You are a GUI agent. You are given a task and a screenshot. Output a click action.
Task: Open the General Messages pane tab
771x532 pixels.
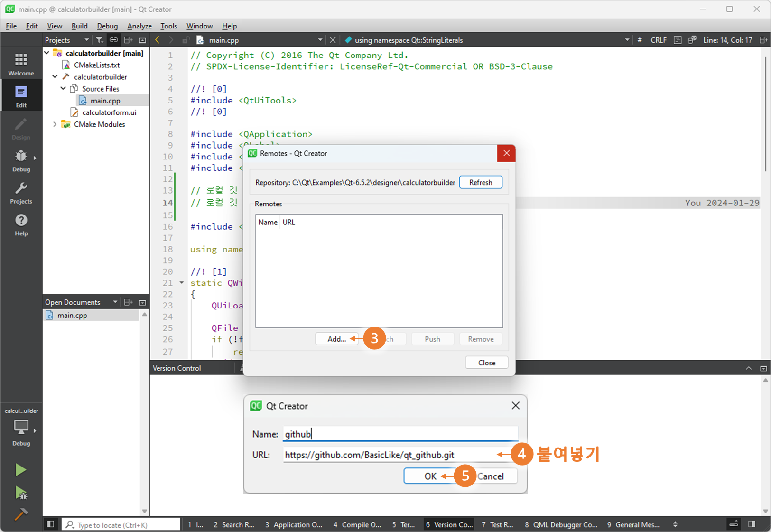coord(633,524)
